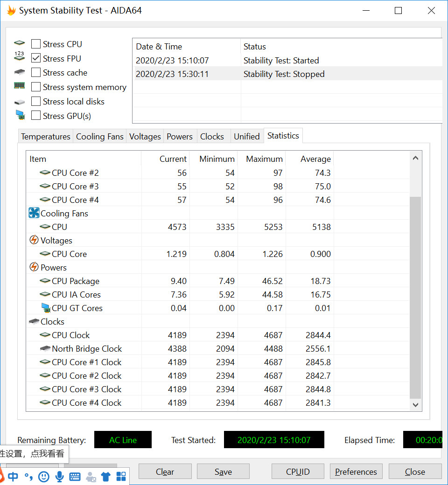
Task: Click the Cooling Fans category fan icon
Action: click(x=34, y=213)
